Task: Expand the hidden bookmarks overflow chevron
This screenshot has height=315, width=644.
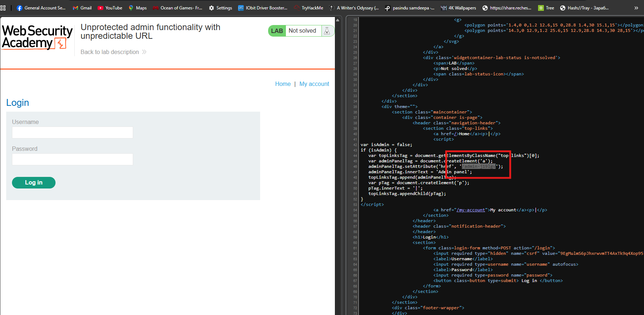Action: 636,8
